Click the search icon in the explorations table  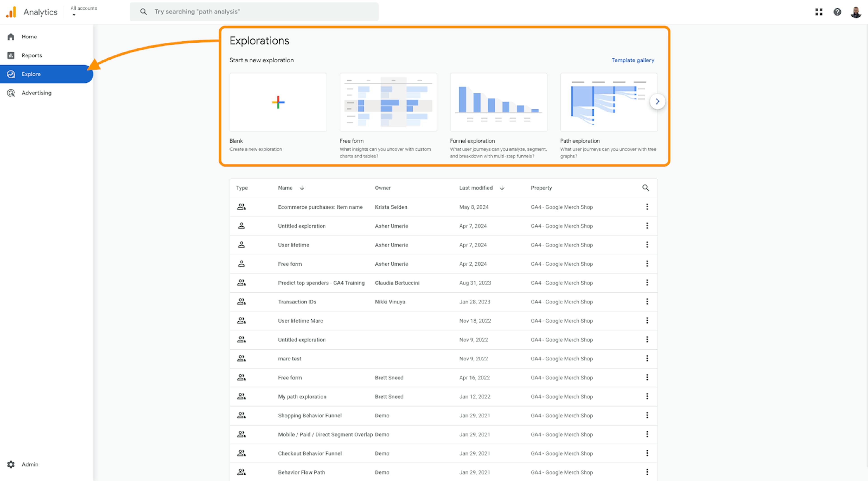point(645,188)
